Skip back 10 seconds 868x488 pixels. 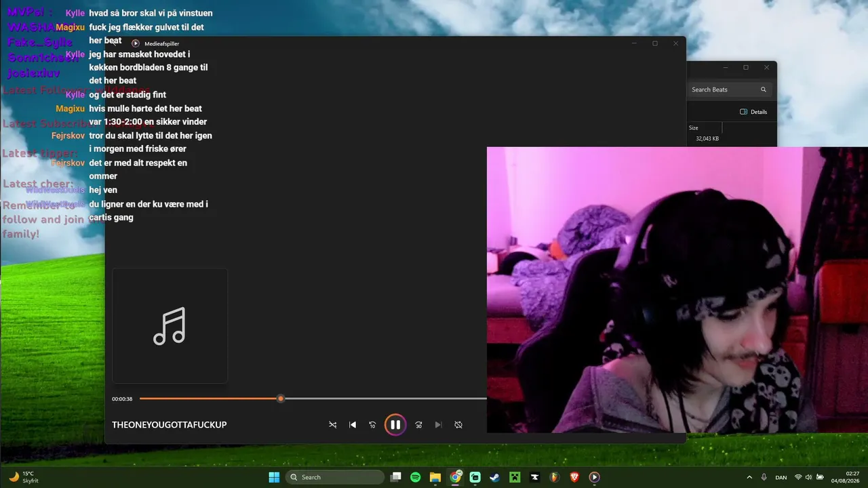(372, 425)
